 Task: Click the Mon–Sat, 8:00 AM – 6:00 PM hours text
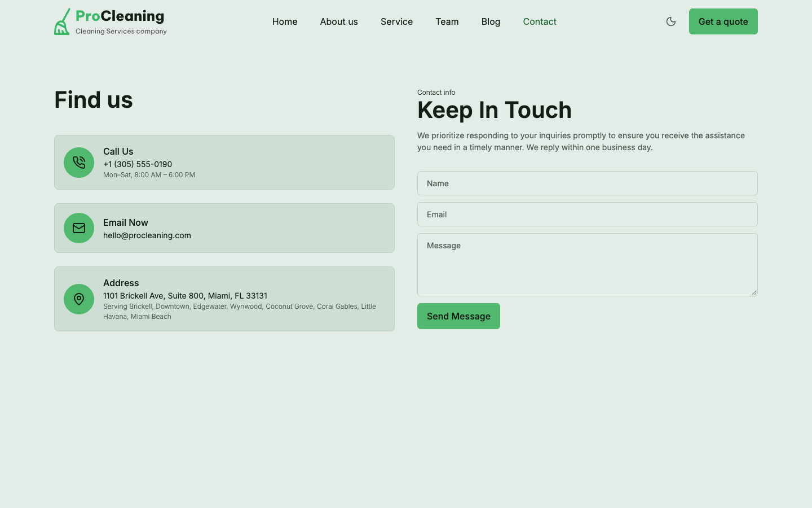149,175
